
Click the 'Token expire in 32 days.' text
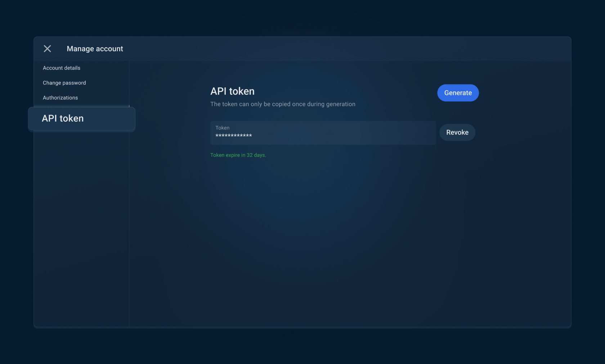pos(238,155)
